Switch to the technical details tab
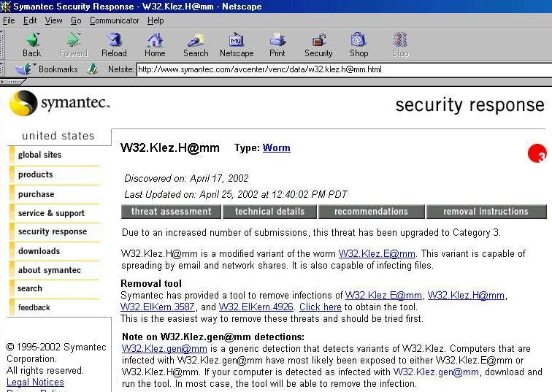Viewport: 552px width, 392px height. coord(269,212)
